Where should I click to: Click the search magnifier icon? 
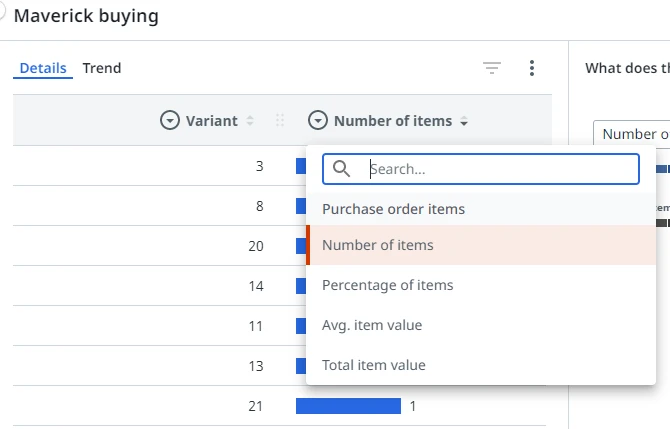pyautogui.click(x=341, y=169)
